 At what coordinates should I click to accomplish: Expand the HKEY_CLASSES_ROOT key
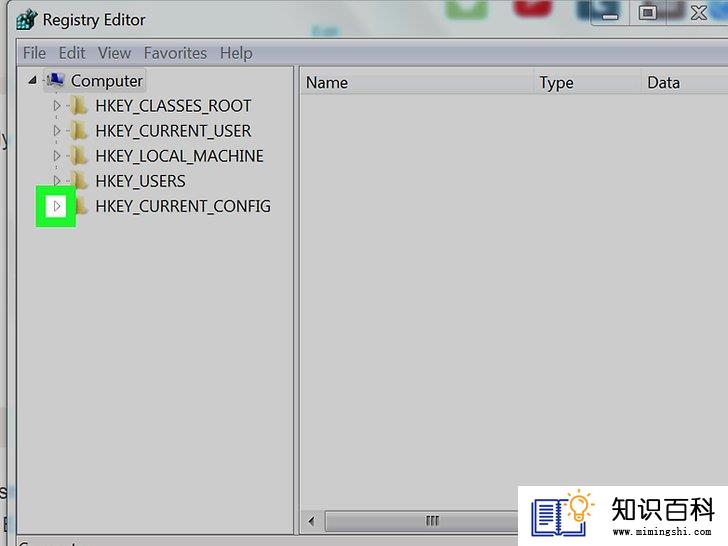57,106
